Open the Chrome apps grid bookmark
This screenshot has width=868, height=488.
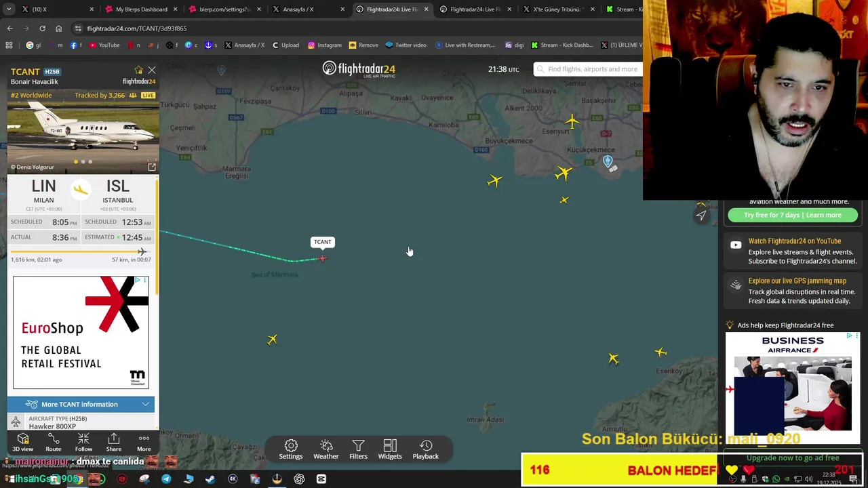tap(9, 45)
